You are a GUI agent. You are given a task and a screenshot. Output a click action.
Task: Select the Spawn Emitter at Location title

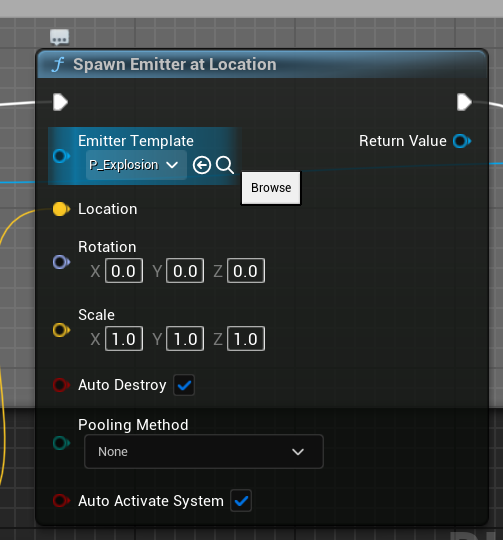coord(175,64)
